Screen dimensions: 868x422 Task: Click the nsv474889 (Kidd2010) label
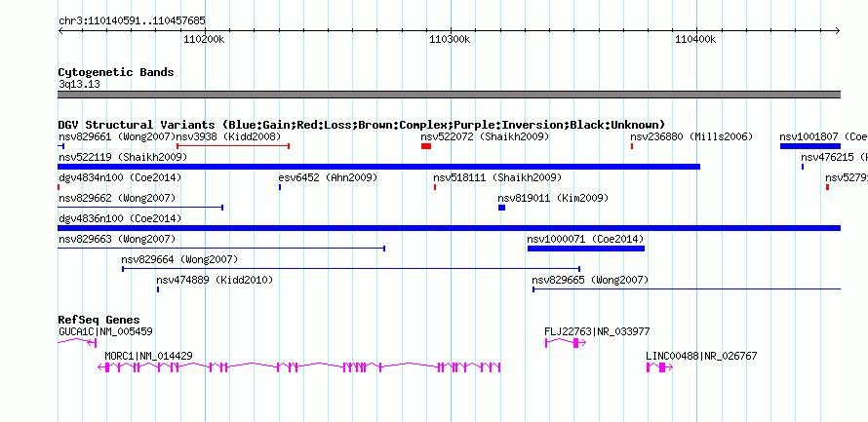click(215, 281)
